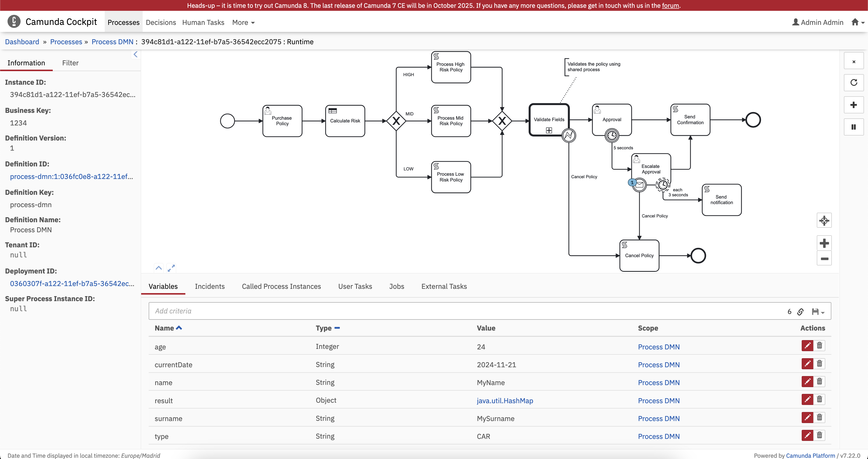Open the process-dmn definition ID link
This screenshot has height=459, width=868.
(x=71, y=176)
